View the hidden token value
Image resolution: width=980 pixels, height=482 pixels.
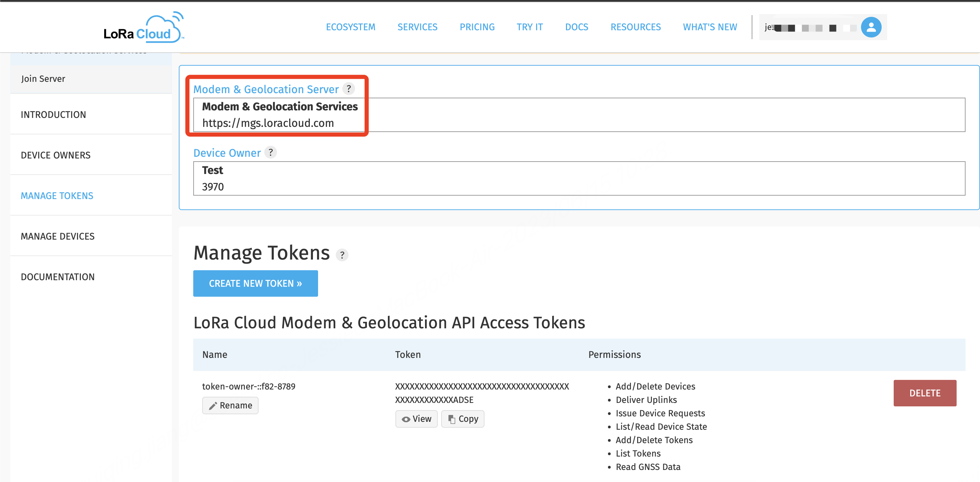click(416, 419)
